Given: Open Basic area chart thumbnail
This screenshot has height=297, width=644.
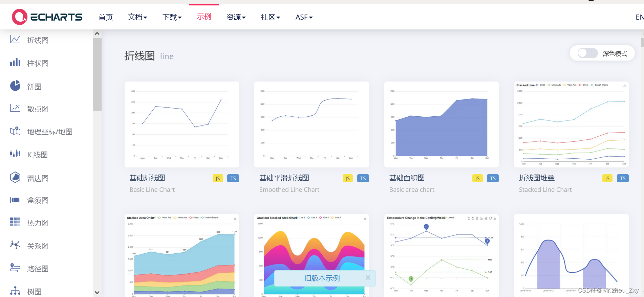Looking at the screenshot, I should [x=442, y=124].
